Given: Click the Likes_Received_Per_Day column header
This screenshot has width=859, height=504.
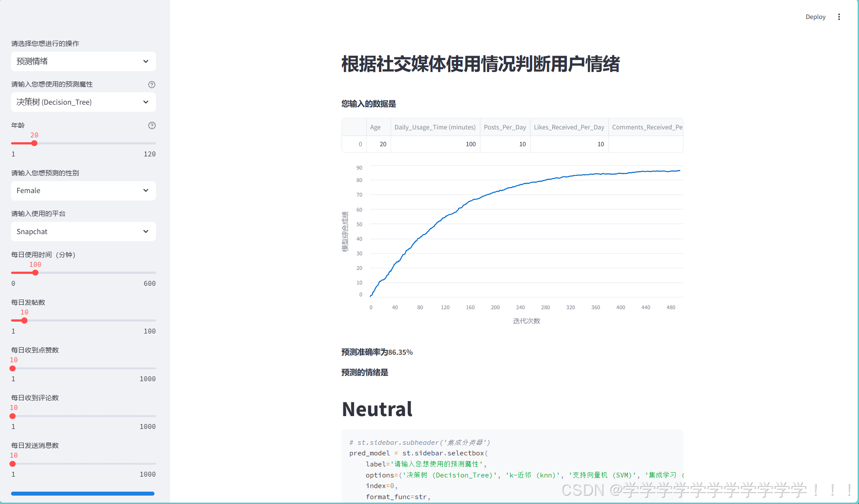Looking at the screenshot, I should click(569, 127).
